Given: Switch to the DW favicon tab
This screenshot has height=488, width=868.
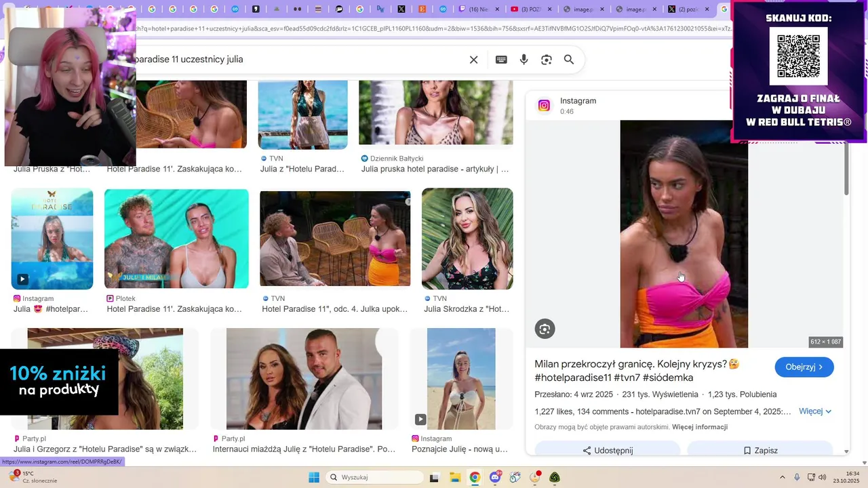Looking at the screenshot, I should tap(380, 9).
